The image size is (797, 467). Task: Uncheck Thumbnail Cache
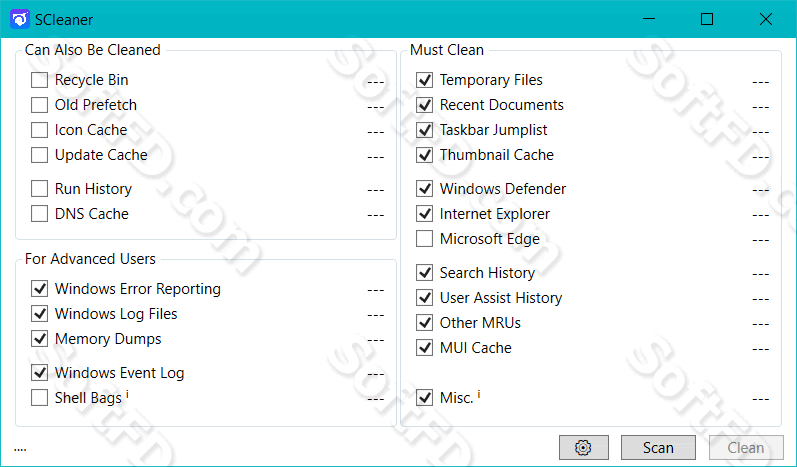pos(424,154)
